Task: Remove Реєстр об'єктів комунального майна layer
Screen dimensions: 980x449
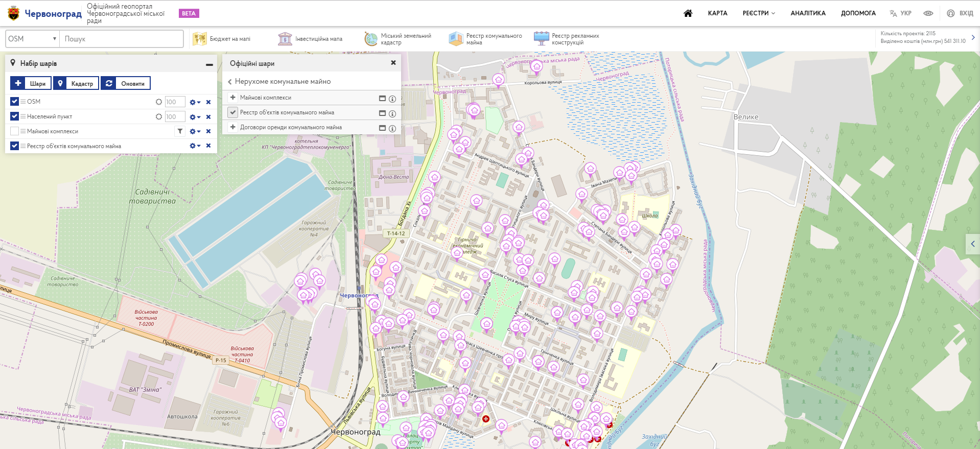Action: click(x=208, y=146)
